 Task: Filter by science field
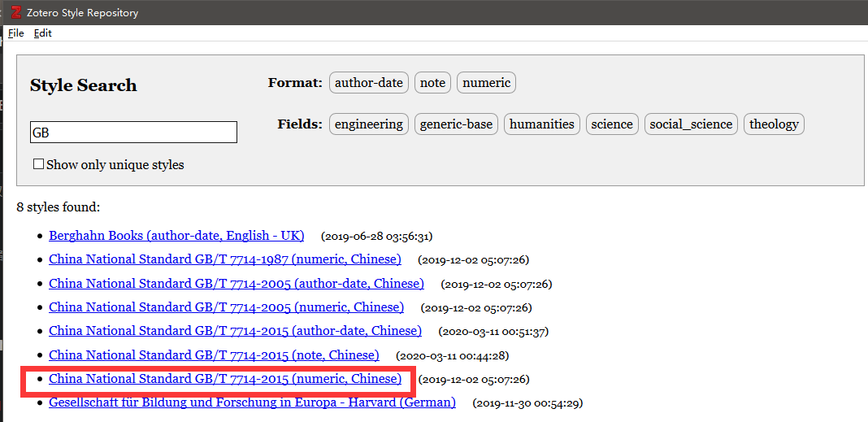(612, 124)
